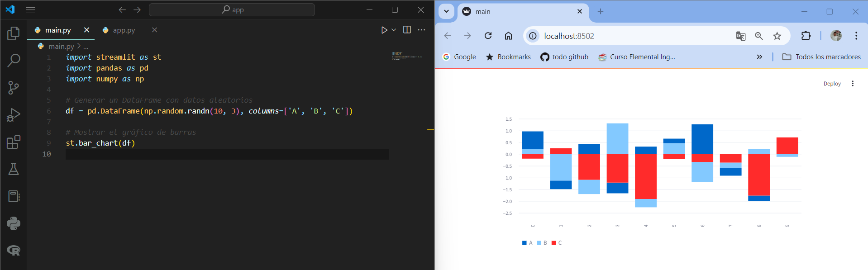The width and height of the screenshot is (868, 270).
Task: Open the todo github bookmark
Action: [564, 57]
